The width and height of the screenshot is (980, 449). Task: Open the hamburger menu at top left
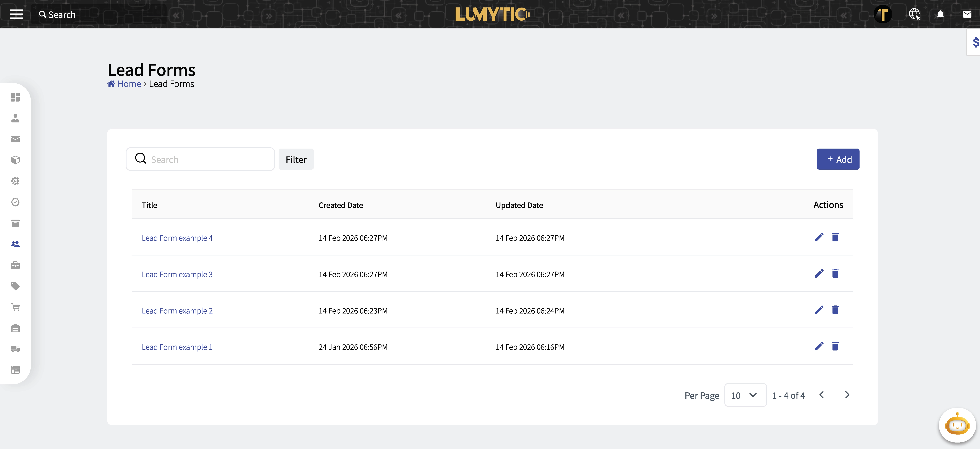(x=16, y=14)
